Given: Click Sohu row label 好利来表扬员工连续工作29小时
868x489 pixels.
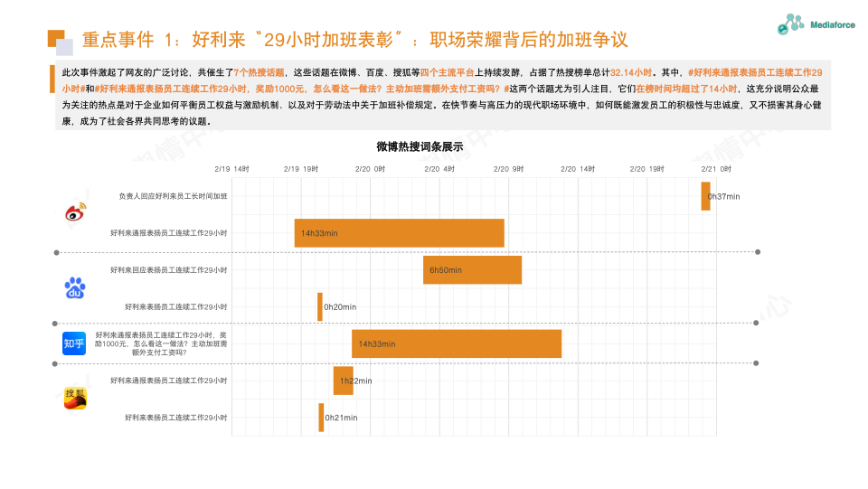Looking at the screenshot, I should [x=176, y=418].
